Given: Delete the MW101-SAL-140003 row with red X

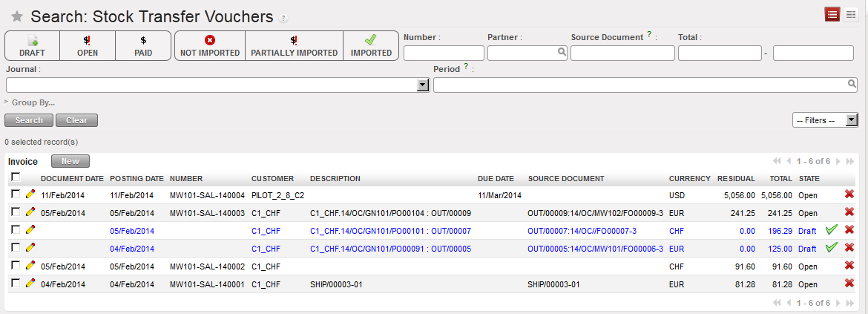Looking at the screenshot, I should pyautogui.click(x=849, y=212).
